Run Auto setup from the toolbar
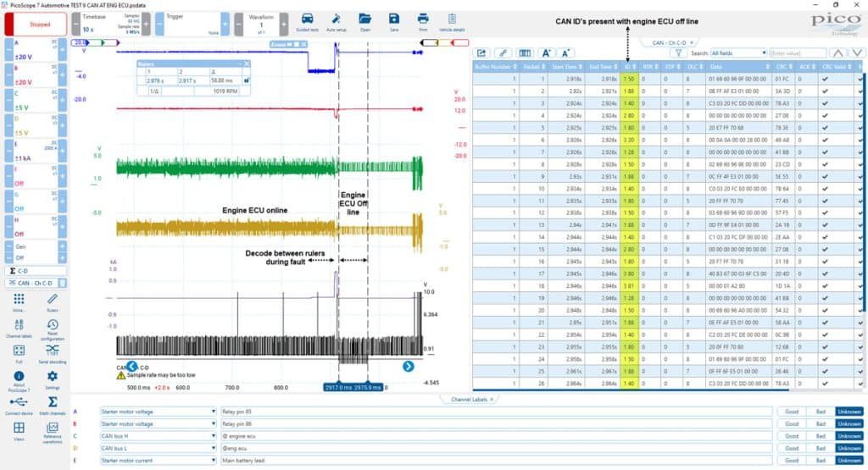 click(x=337, y=22)
